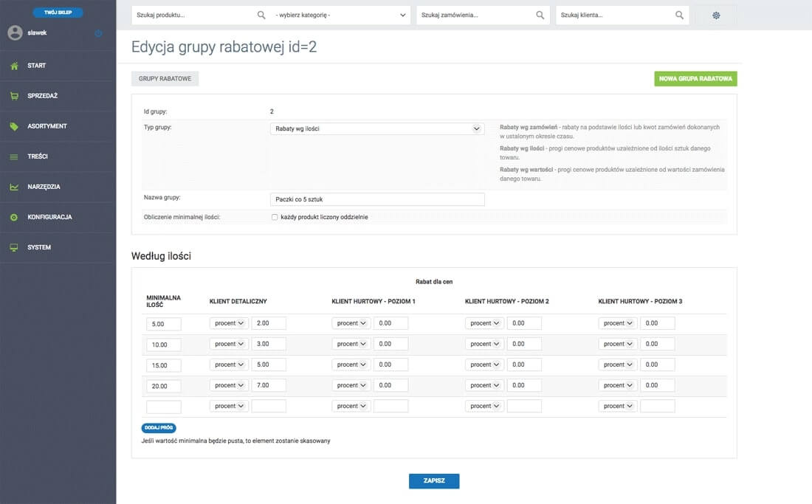
Task: Click the customer search magnifier icon
Action: pos(679,15)
